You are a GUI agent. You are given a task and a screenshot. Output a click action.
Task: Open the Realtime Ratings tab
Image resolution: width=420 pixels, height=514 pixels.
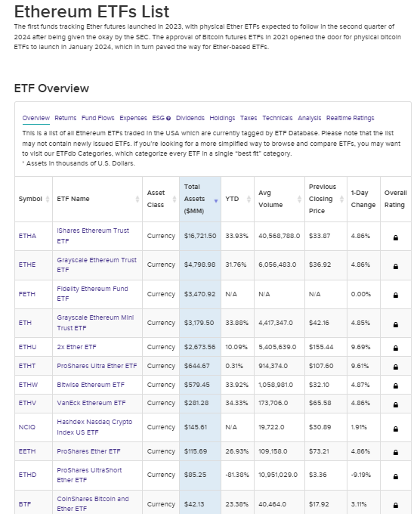pos(351,118)
